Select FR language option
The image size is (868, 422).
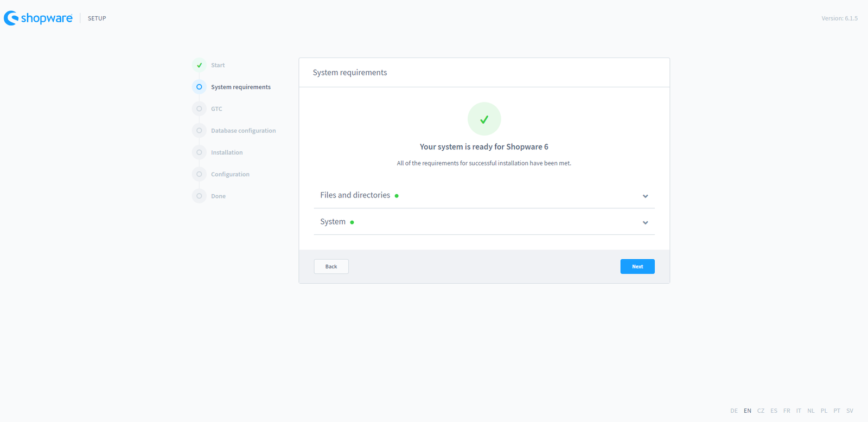coord(787,411)
